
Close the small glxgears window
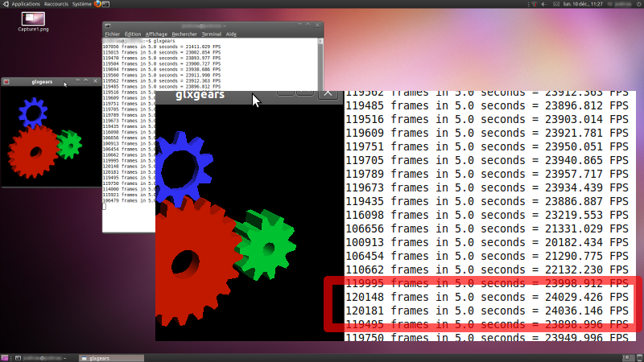click(x=95, y=81)
